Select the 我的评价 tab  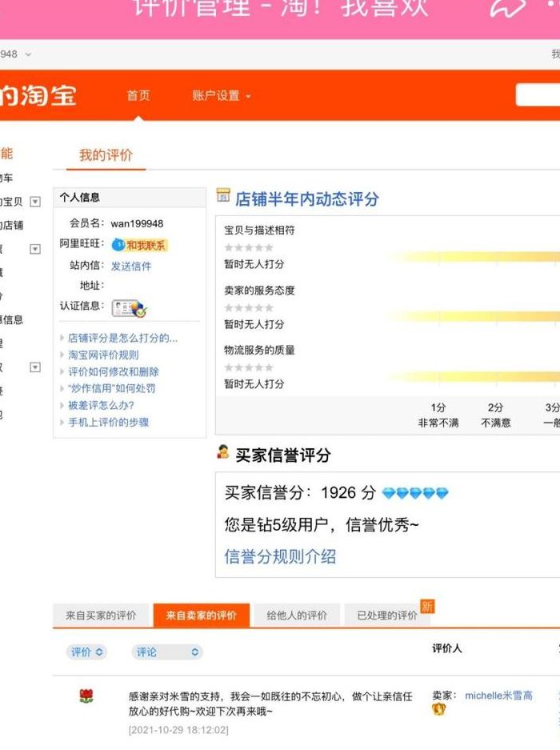point(106,155)
